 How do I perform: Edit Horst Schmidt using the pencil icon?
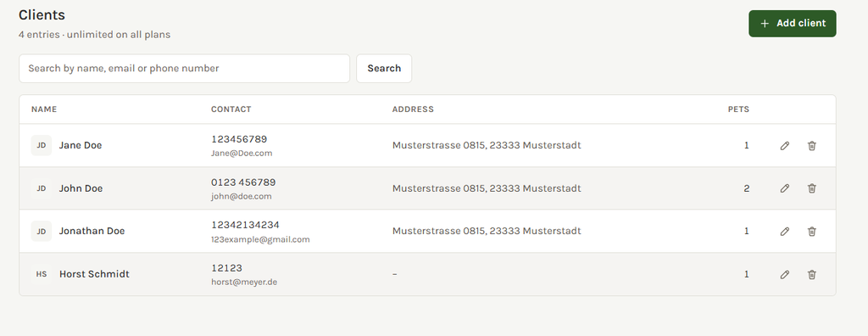pyautogui.click(x=784, y=274)
